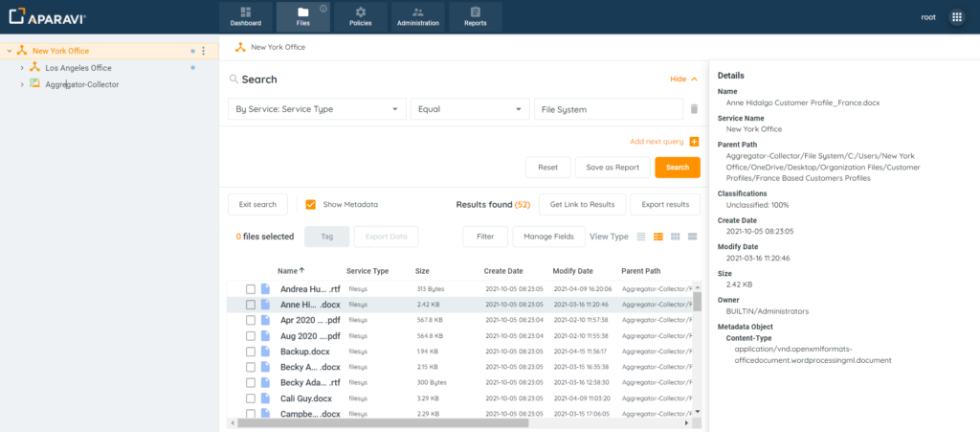Click the orange Search button
Screen dimensions: 980x432
[677, 168]
